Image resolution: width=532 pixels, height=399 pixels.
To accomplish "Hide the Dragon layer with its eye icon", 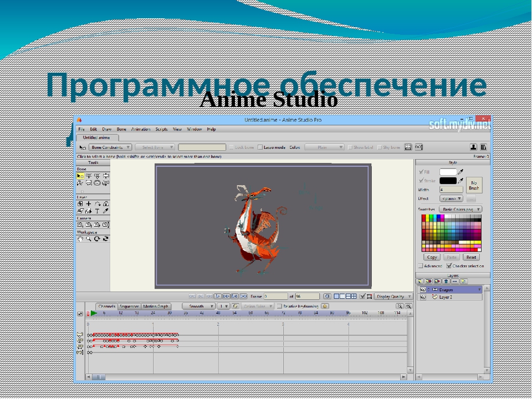I will point(423,290).
